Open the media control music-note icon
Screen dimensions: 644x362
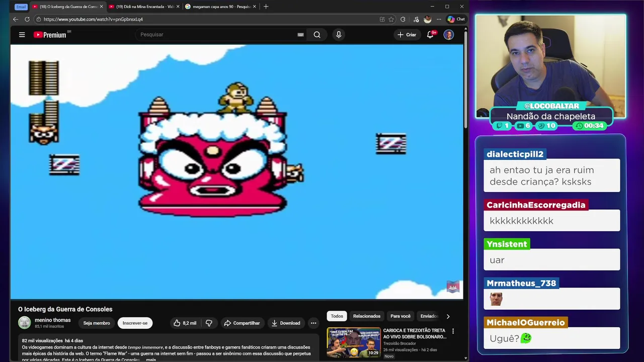point(416,19)
